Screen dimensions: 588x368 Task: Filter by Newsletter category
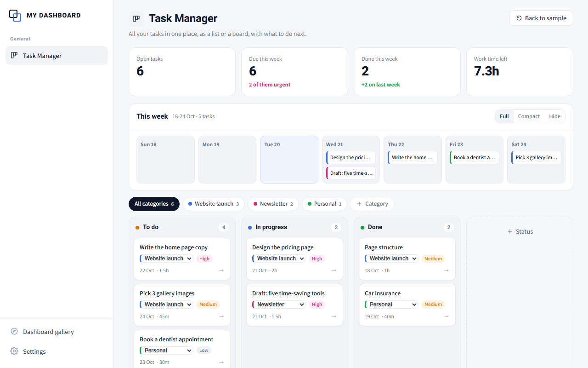[273, 204]
